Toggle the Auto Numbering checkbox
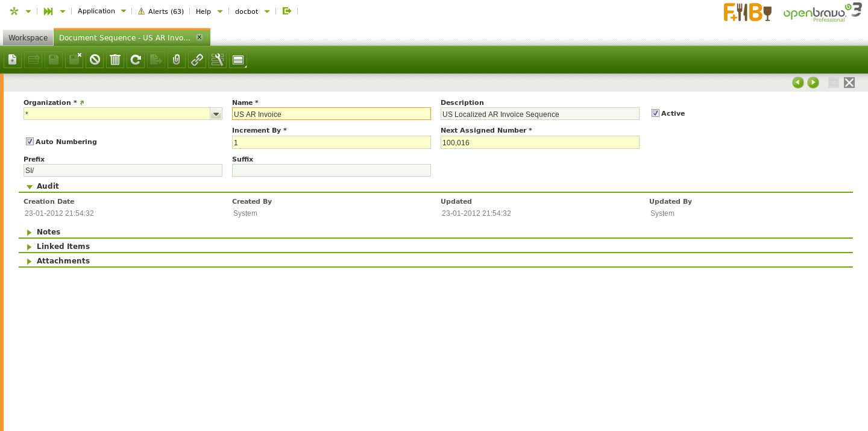Screen dimensions: 868x431 coord(30,142)
